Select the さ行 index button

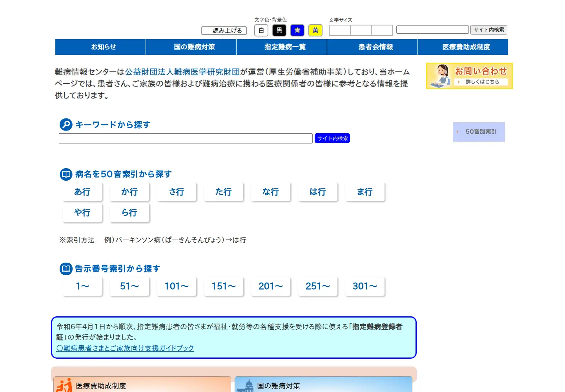pos(177,192)
